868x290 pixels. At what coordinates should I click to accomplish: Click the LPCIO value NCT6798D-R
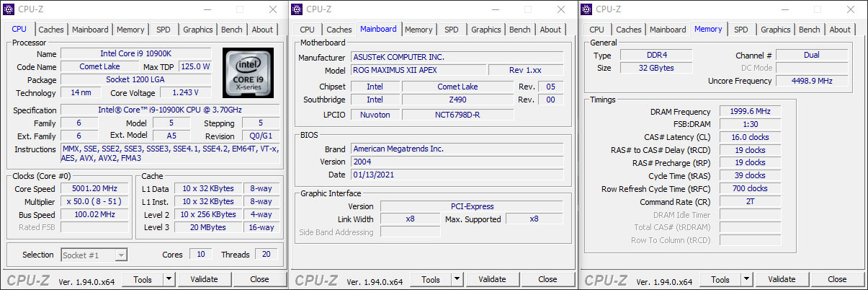457,115
